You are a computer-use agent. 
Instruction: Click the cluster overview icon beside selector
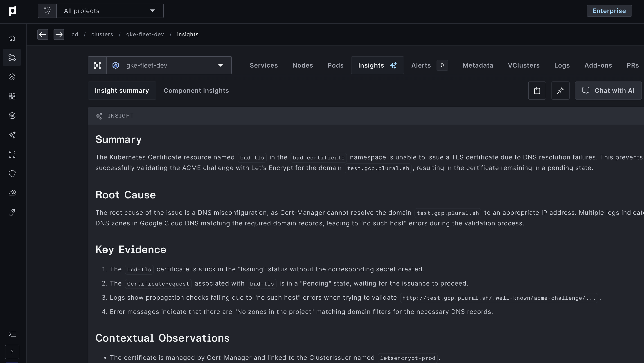click(97, 65)
